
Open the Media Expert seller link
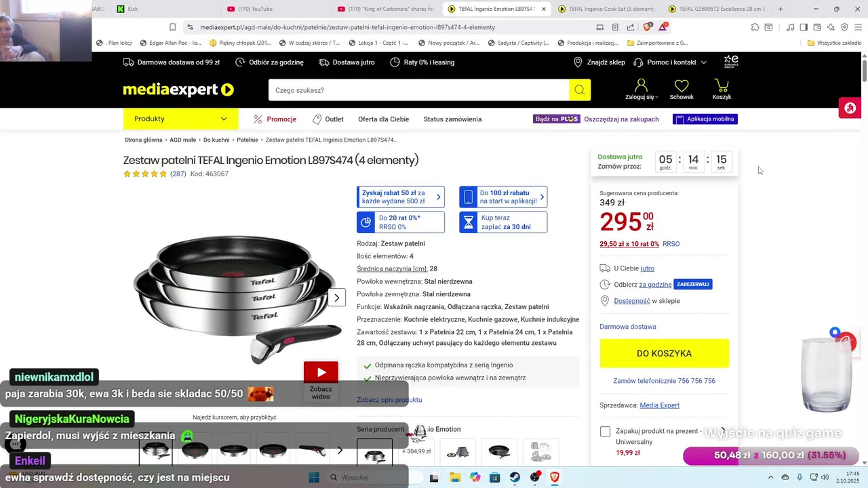660,405
